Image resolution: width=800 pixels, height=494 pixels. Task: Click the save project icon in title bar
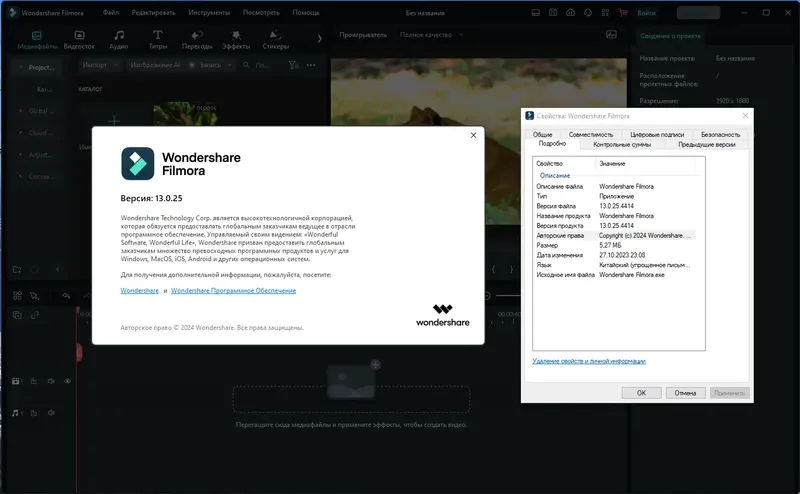(553, 12)
